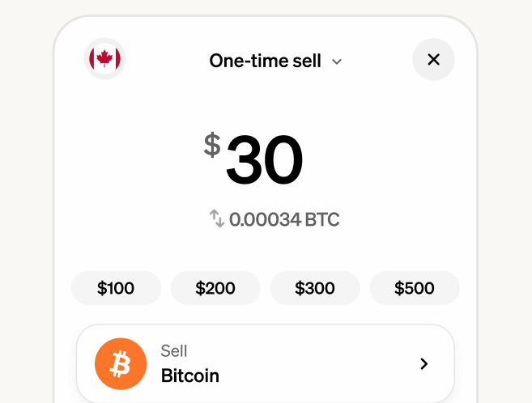Click the orange Bitcoin logo
Screen dimensions: 532x403
120,364
